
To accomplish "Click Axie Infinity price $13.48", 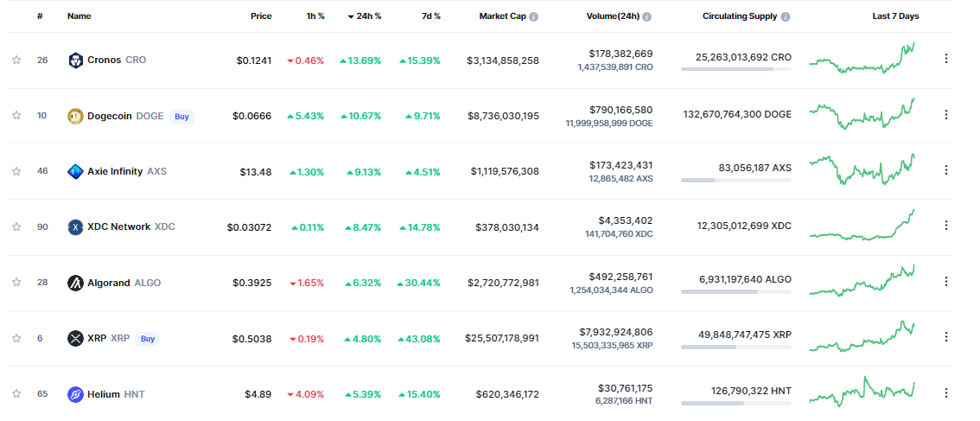I will click(256, 171).
